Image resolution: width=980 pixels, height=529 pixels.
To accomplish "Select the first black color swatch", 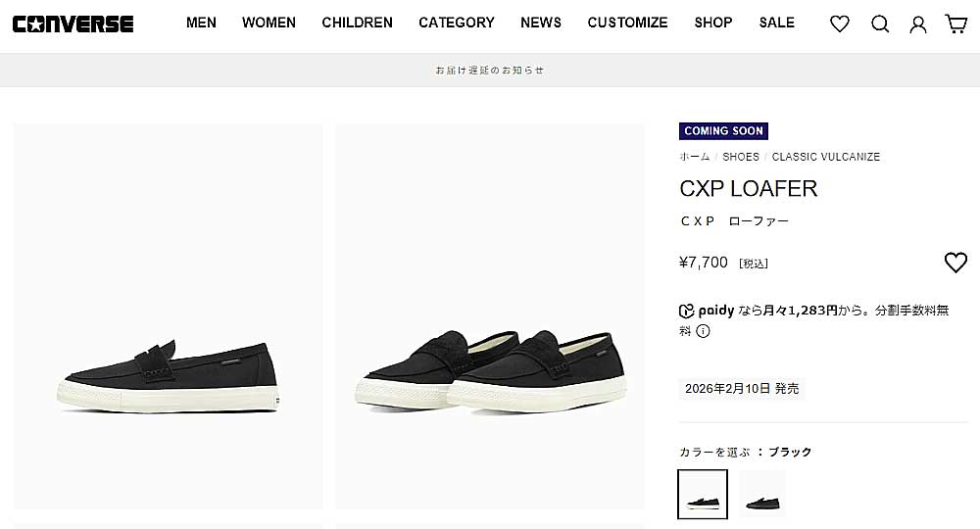I will click(703, 494).
